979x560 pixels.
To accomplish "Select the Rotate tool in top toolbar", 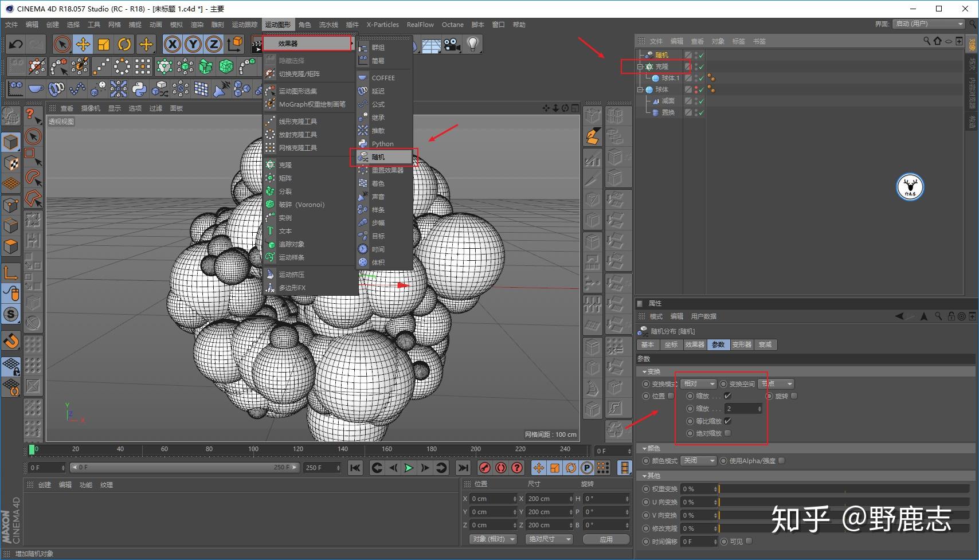I will pyautogui.click(x=124, y=44).
